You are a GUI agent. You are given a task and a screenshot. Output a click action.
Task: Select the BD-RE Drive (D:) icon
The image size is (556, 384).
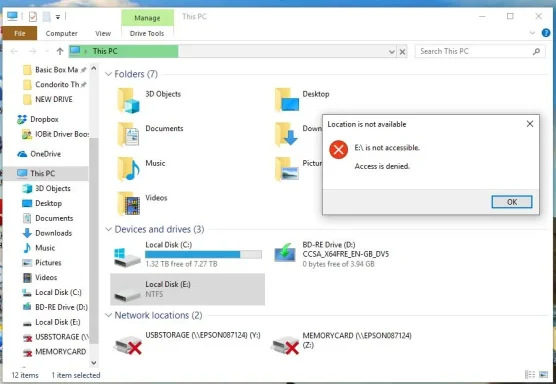click(285, 252)
